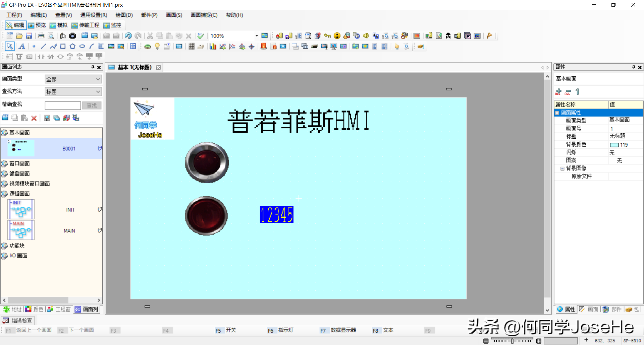Click the 错误检查 button
Screen dimensions: 644x345
coord(18,321)
